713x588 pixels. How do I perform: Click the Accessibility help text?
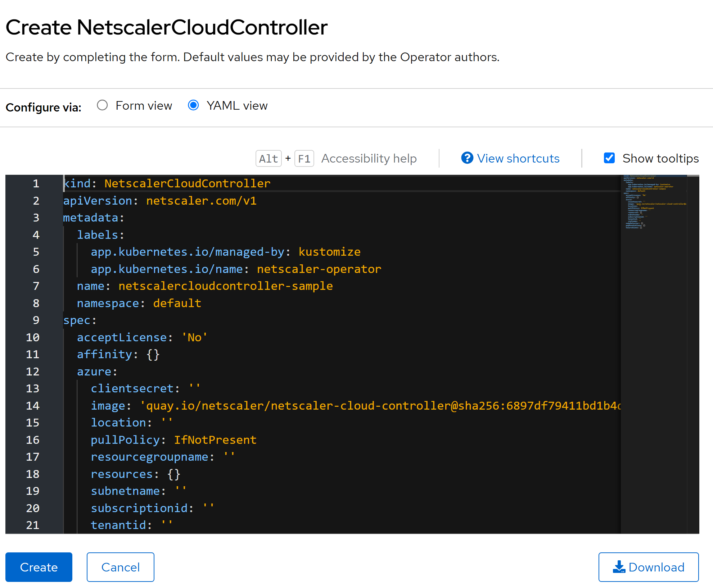369,158
